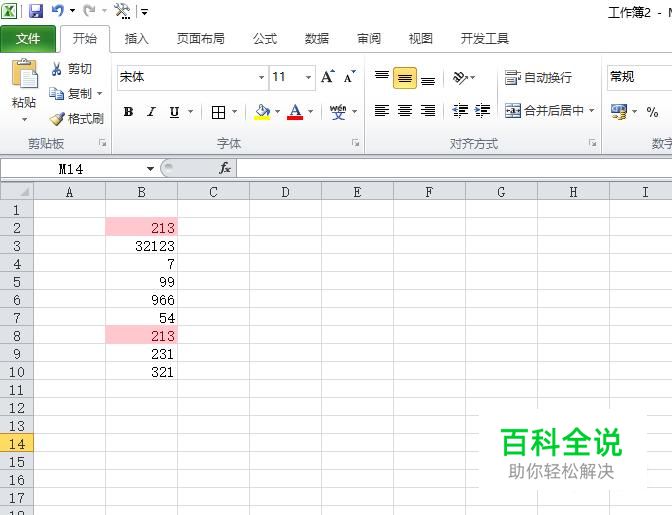Toggle Bold formatting

point(128,112)
